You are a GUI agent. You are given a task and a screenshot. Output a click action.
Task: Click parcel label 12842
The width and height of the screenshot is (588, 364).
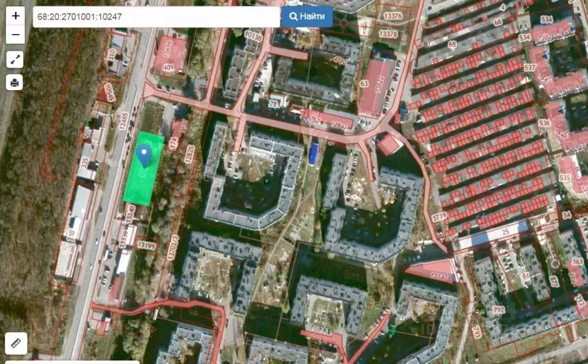click(x=339, y=126)
